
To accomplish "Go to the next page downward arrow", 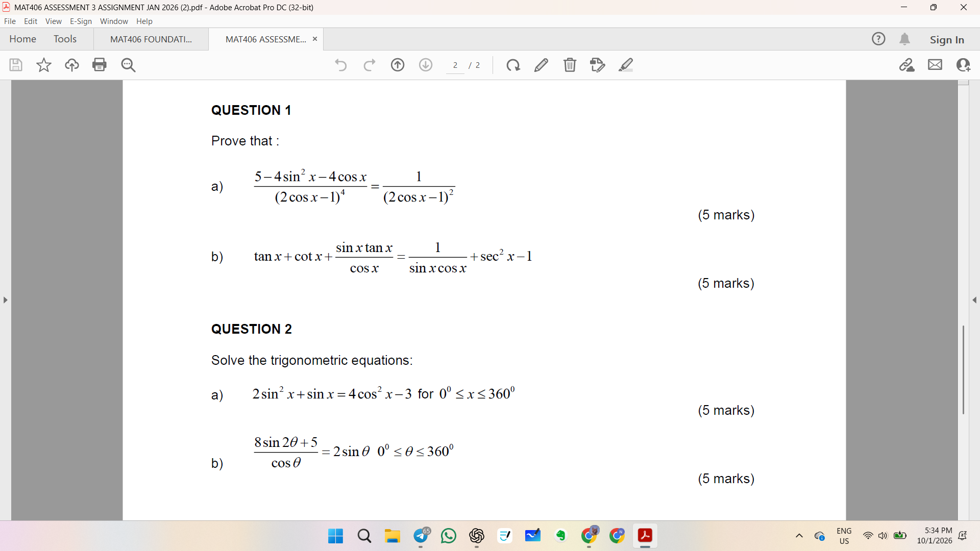I will click(x=425, y=65).
